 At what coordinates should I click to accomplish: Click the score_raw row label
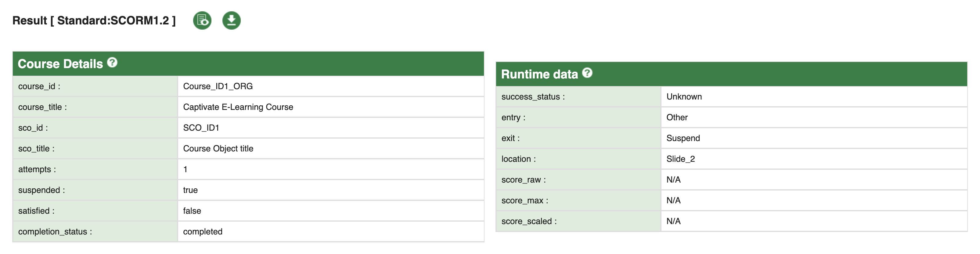523,180
